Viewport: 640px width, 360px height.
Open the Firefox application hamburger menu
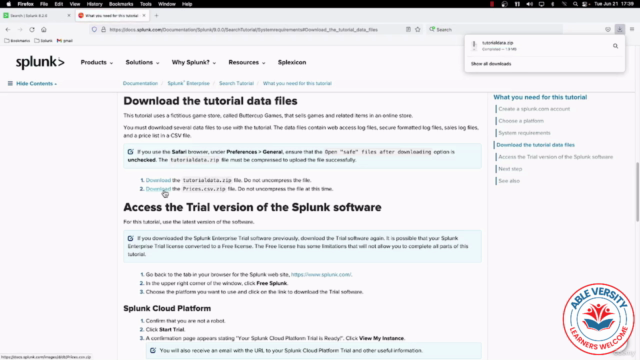632,29
